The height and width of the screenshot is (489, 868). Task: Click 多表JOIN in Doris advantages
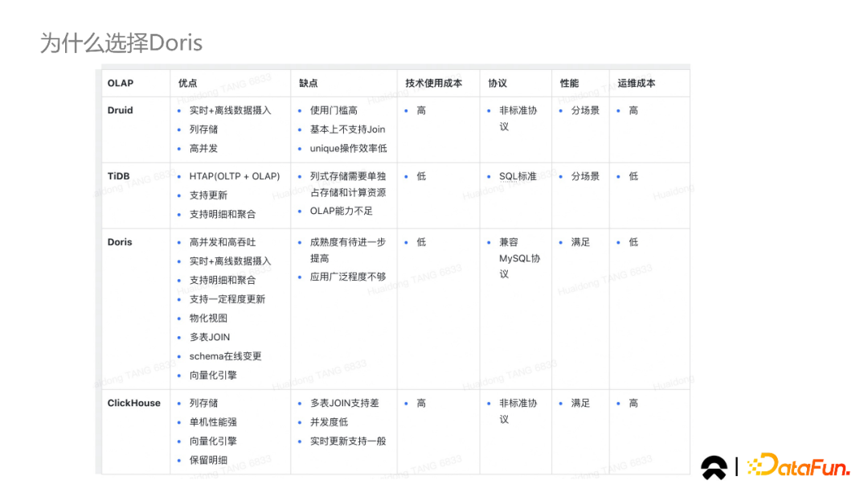(209, 337)
